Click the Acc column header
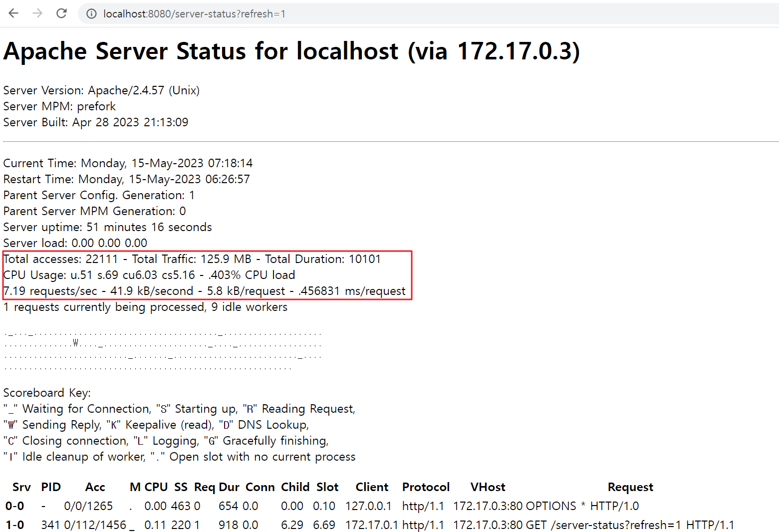This screenshot has height=532, width=779. click(95, 487)
